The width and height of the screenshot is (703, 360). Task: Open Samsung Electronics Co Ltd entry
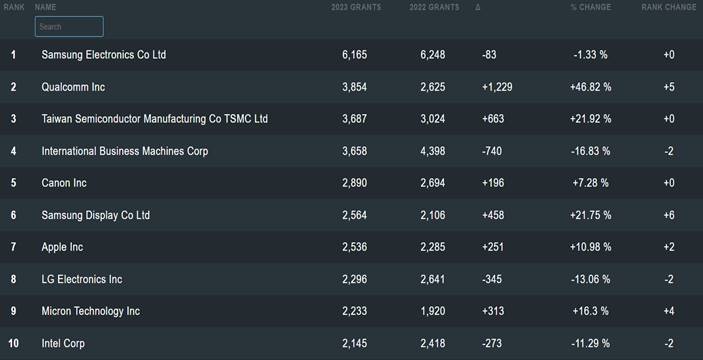click(x=104, y=55)
